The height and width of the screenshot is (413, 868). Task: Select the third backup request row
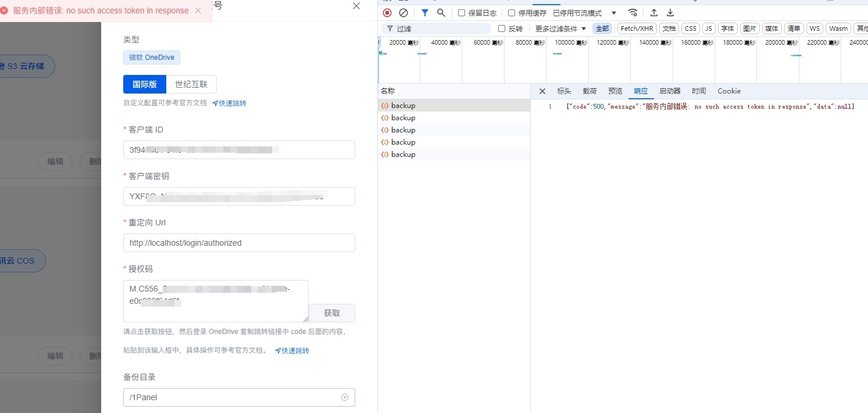[x=454, y=130]
